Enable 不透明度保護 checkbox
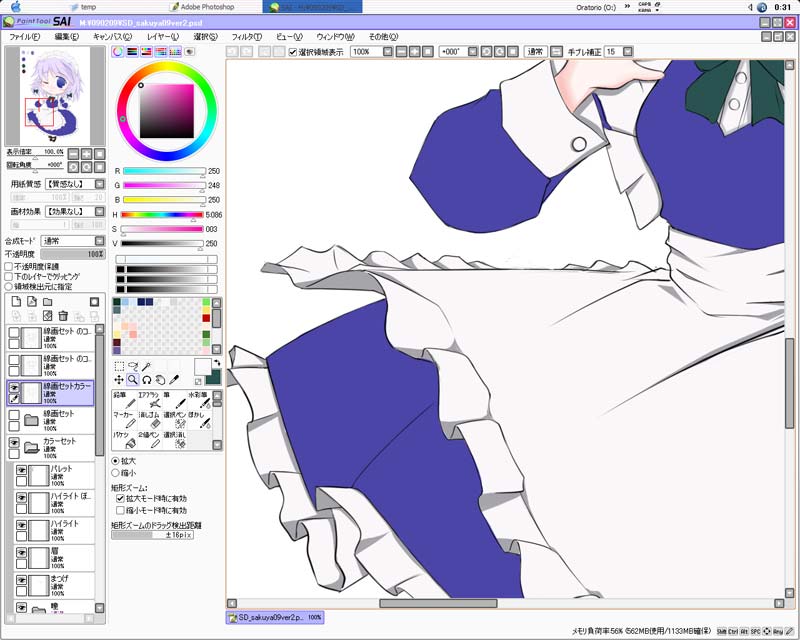This screenshot has height=640, width=800. [x=9, y=266]
